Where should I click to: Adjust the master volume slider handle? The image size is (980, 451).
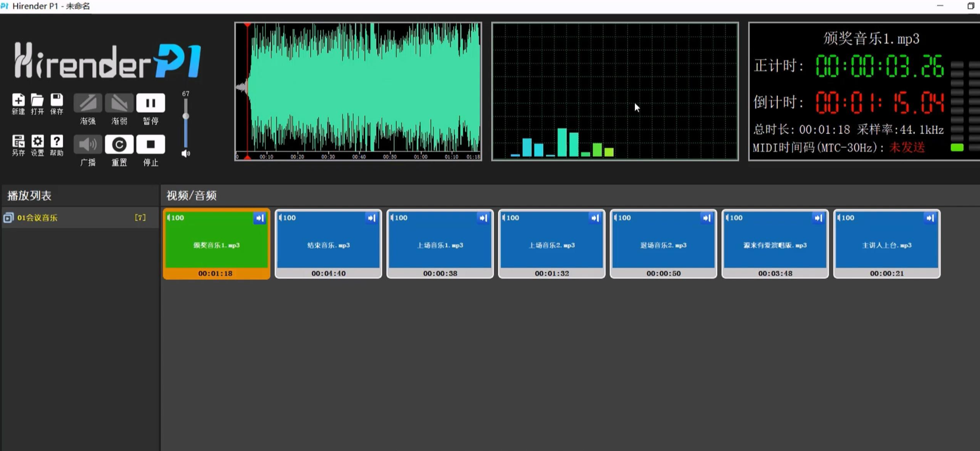coord(185,116)
